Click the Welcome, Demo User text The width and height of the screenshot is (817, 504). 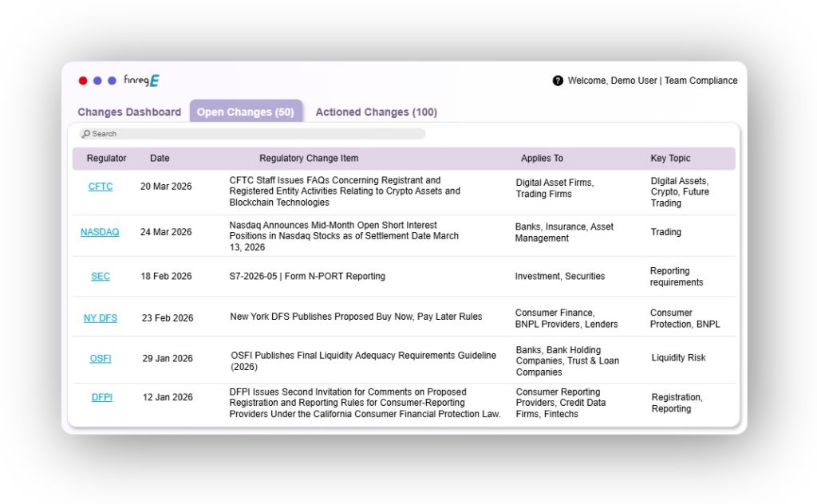pyautogui.click(x=613, y=81)
